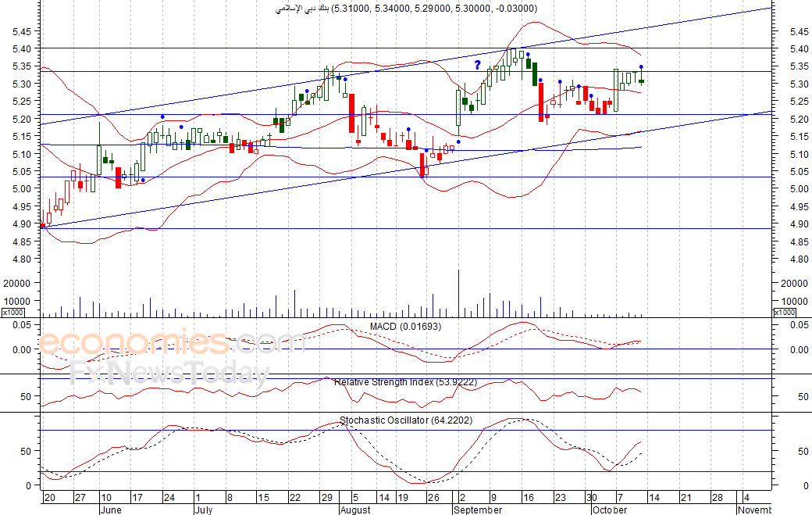Click the date label 27 on time axis

[80, 498]
